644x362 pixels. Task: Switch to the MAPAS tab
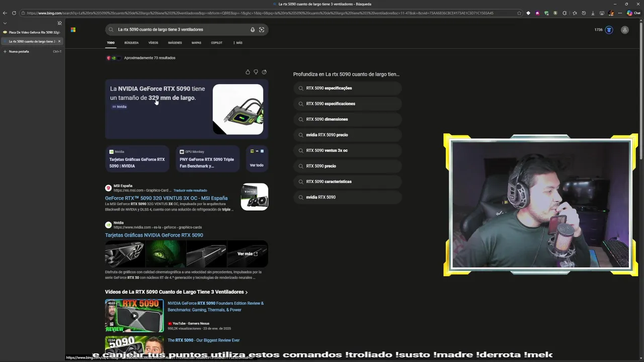tap(196, 43)
